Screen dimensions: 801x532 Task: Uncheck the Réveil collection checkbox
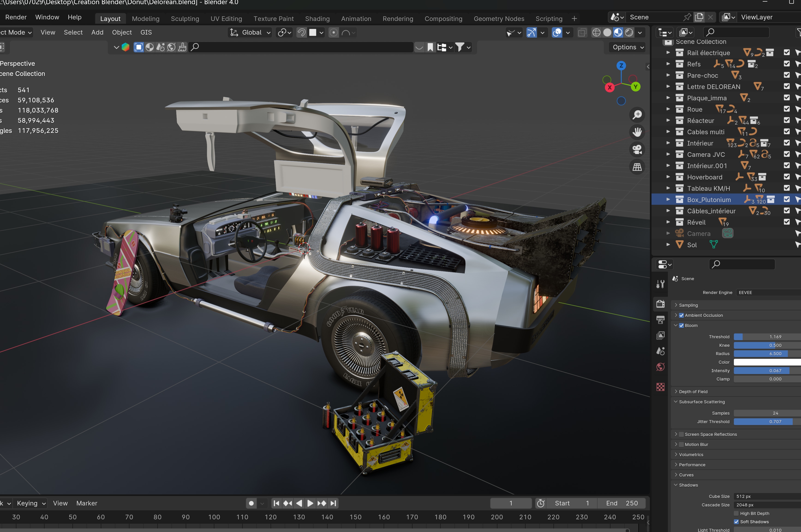pyautogui.click(x=787, y=222)
